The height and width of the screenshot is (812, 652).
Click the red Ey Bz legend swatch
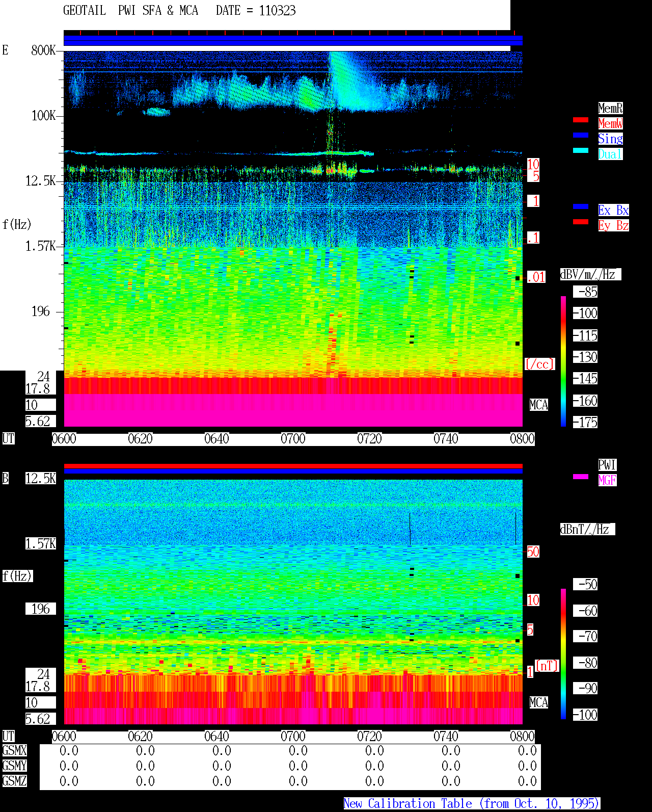tap(581, 222)
